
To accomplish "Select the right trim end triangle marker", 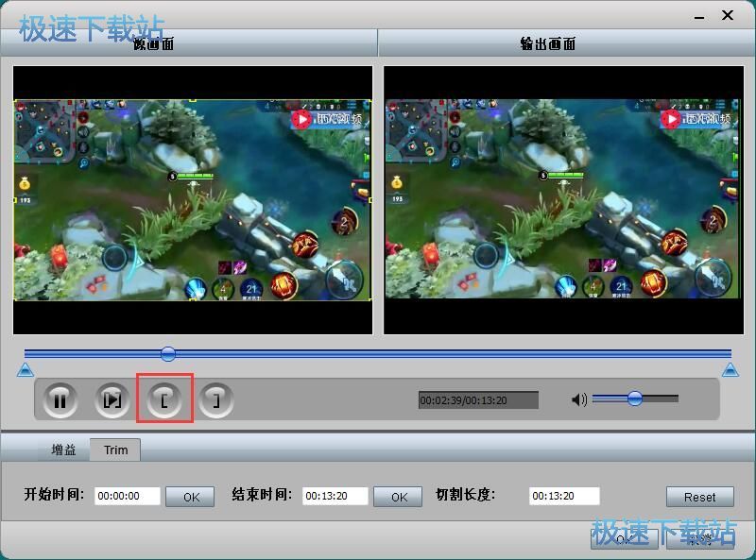I will tap(730, 370).
